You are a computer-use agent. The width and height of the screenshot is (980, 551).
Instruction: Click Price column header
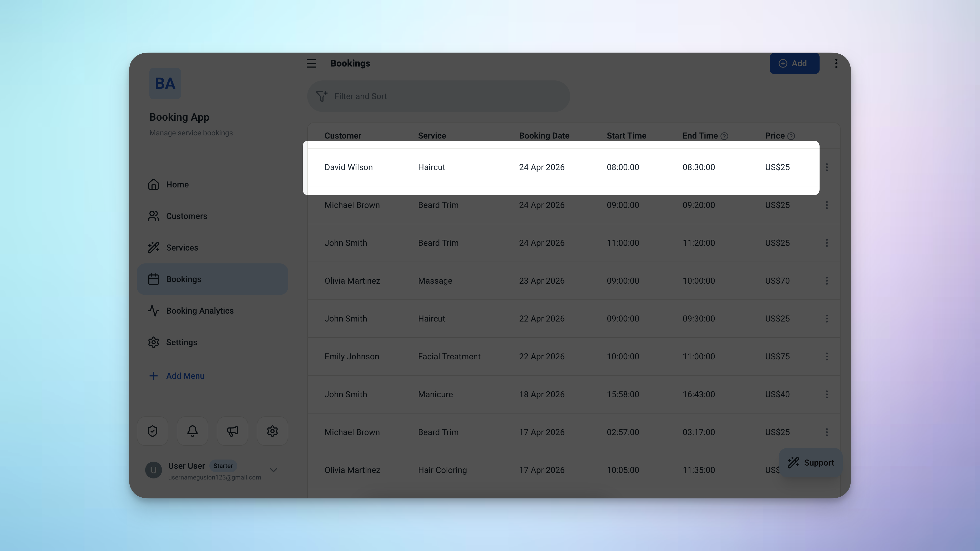775,136
